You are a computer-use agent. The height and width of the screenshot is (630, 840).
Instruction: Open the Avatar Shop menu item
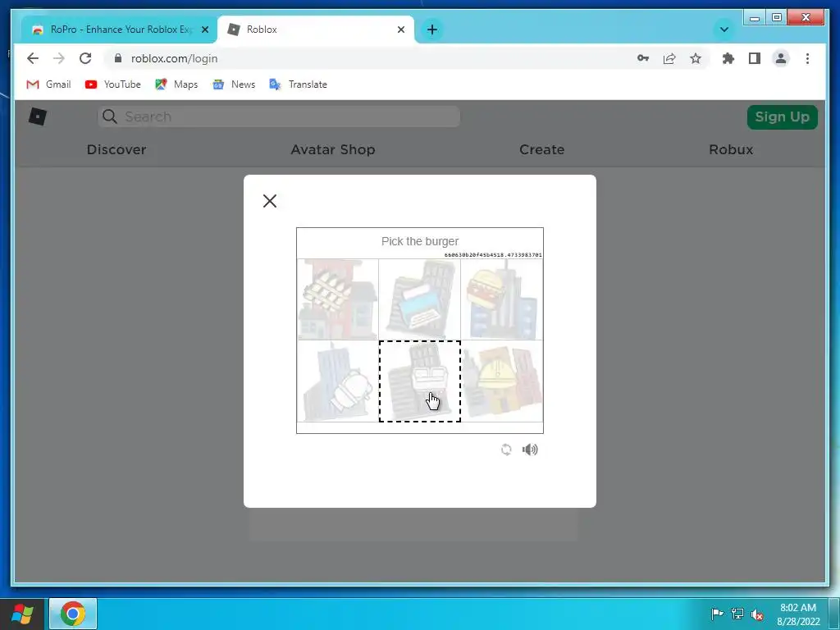(333, 149)
